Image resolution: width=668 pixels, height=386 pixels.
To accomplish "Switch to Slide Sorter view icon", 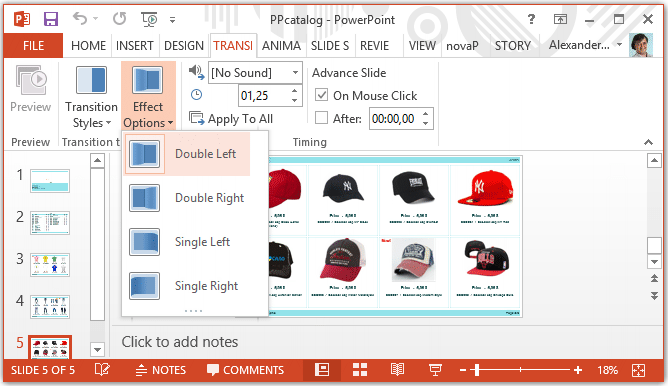I will [x=360, y=370].
